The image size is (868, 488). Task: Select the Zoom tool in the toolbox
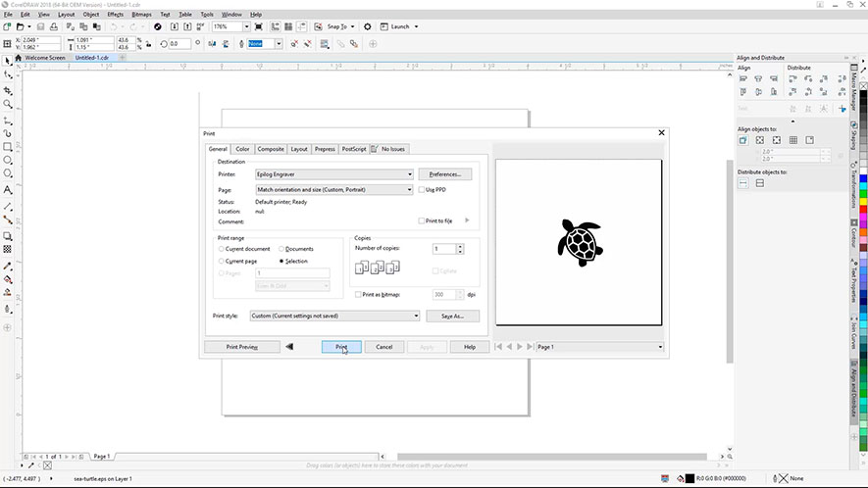[8, 104]
